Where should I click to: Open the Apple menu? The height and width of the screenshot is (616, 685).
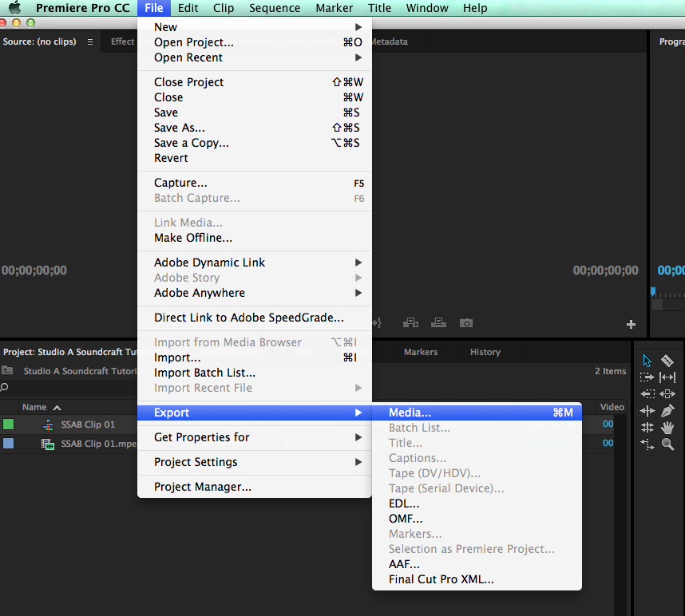(x=15, y=8)
